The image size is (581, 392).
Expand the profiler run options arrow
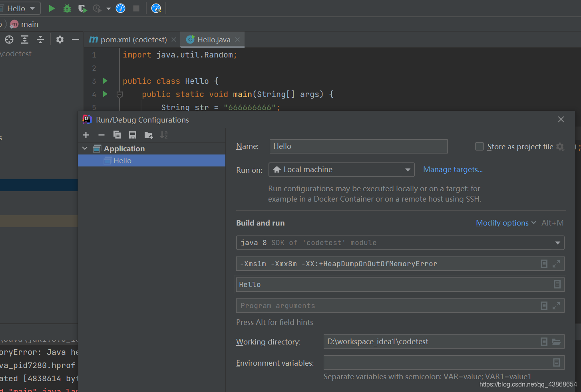pyautogui.click(x=109, y=9)
